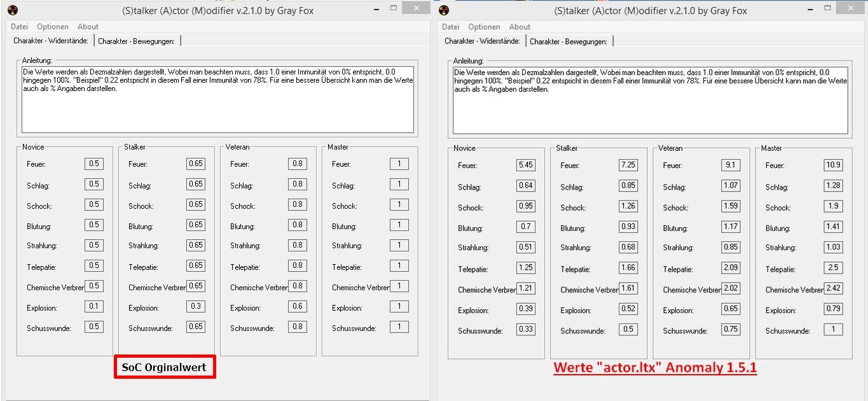
Task: Click the radiation app icon in left window title bar
Action: (x=12, y=10)
